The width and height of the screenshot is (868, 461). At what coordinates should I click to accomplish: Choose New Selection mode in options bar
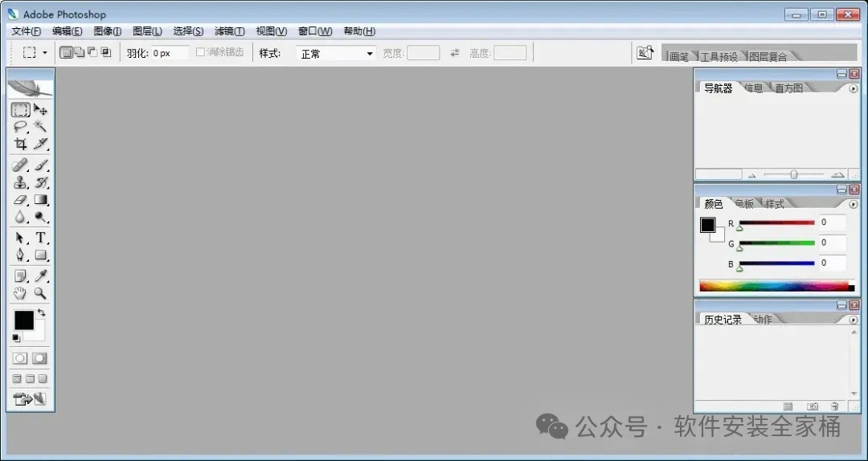(67, 52)
